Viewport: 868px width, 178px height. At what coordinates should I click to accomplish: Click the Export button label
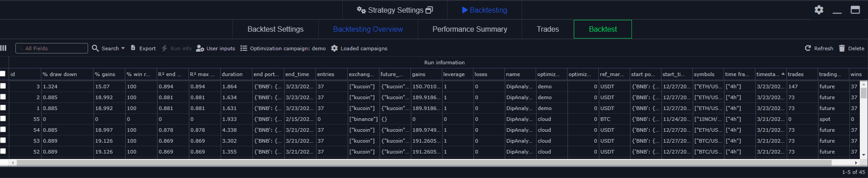tap(147, 48)
